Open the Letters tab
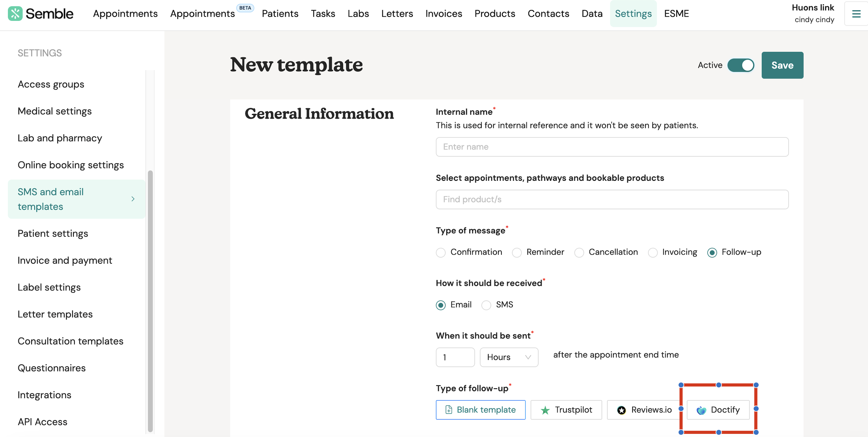868x437 pixels. (x=397, y=13)
